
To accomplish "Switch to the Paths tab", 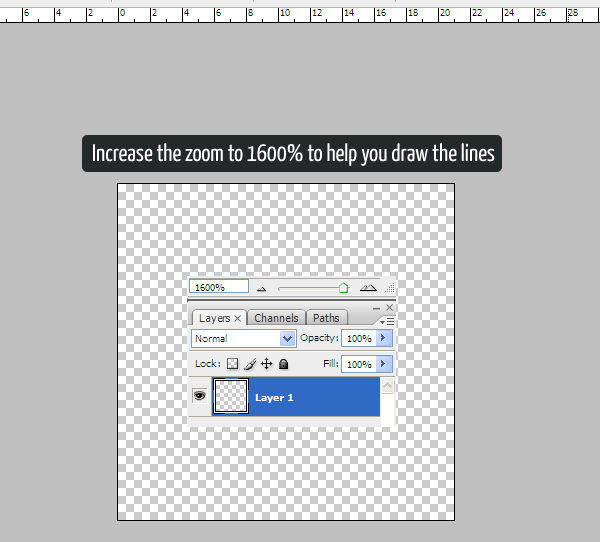I will 326,318.
